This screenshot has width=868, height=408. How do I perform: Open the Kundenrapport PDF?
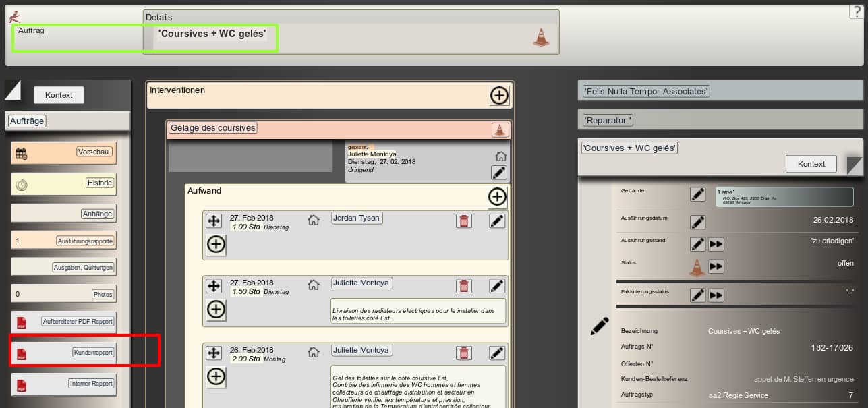(92, 353)
